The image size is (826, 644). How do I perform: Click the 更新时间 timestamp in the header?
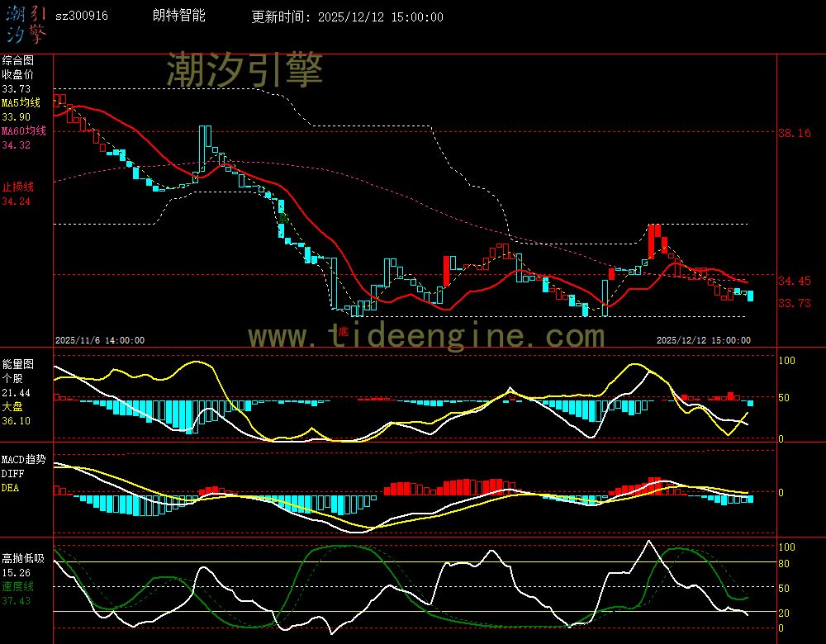click(x=347, y=17)
